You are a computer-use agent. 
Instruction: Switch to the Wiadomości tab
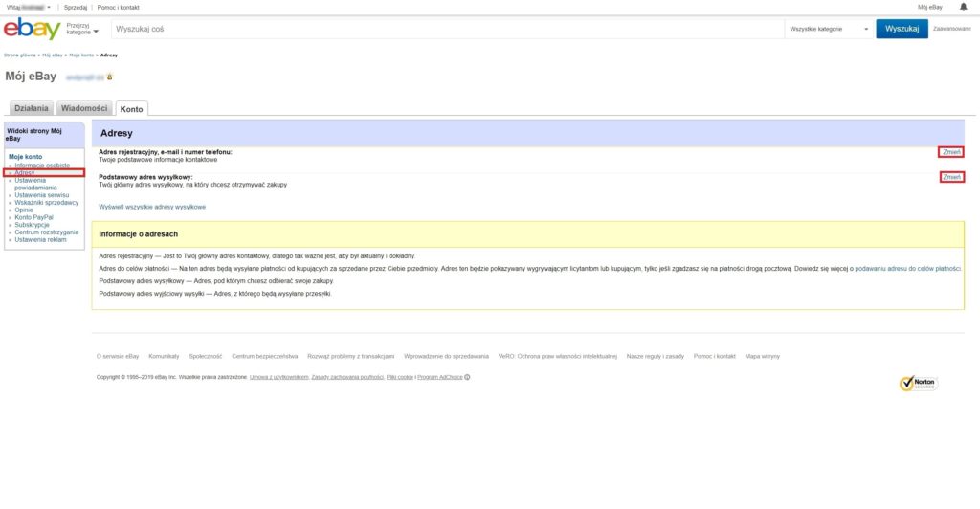pyautogui.click(x=84, y=109)
